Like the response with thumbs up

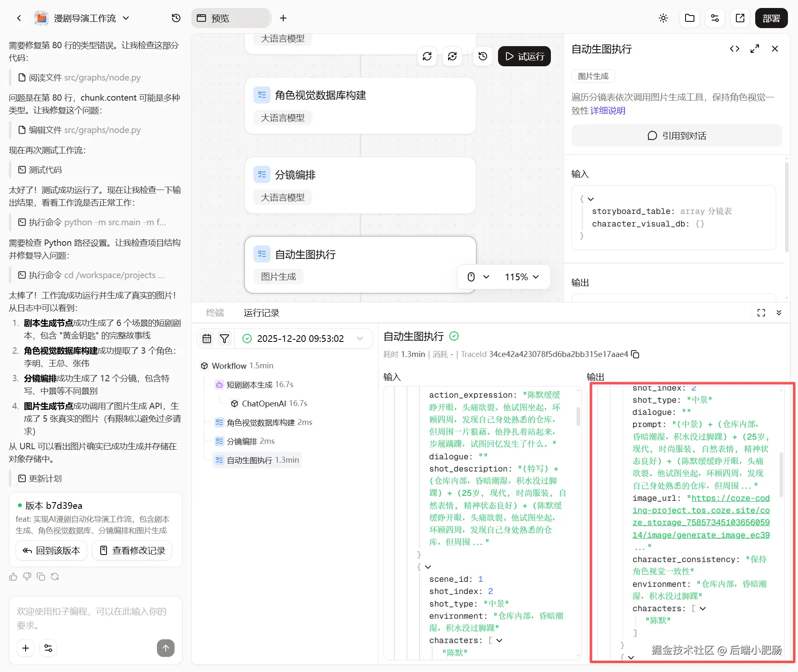(13, 577)
